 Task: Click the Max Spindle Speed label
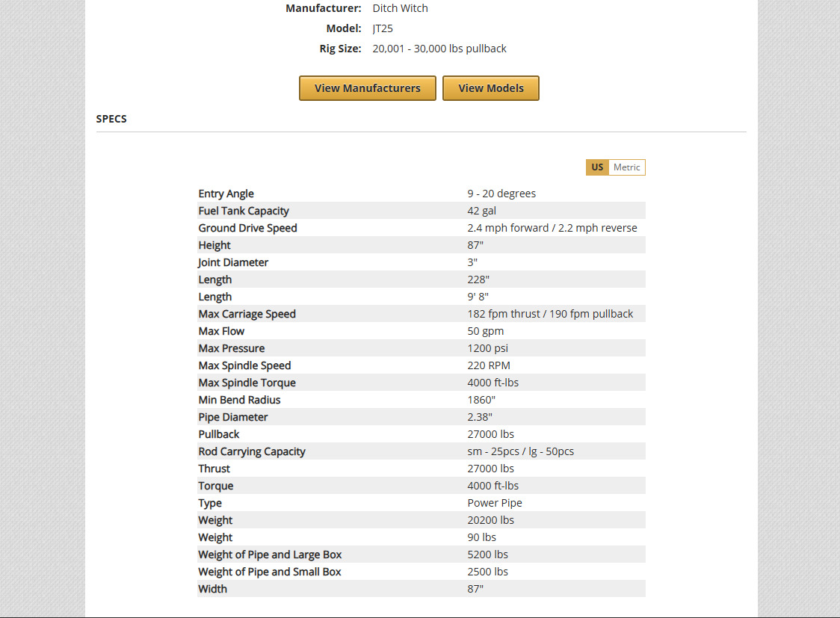[244, 365]
